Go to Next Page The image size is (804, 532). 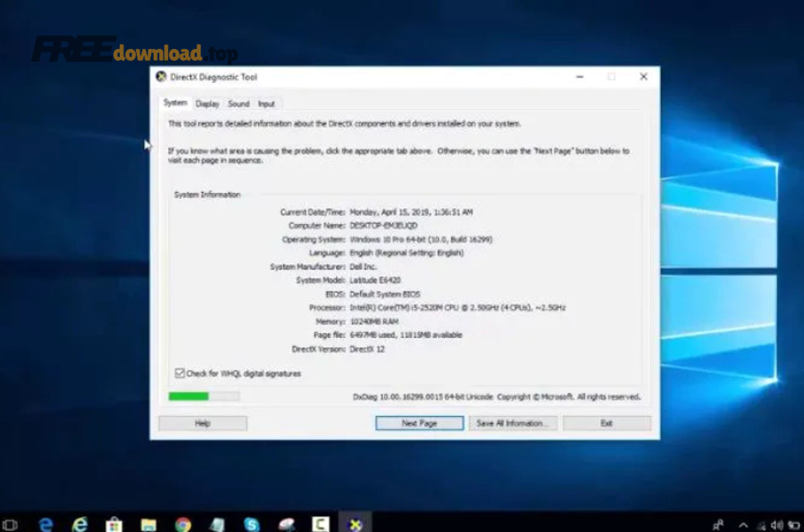tap(420, 423)
